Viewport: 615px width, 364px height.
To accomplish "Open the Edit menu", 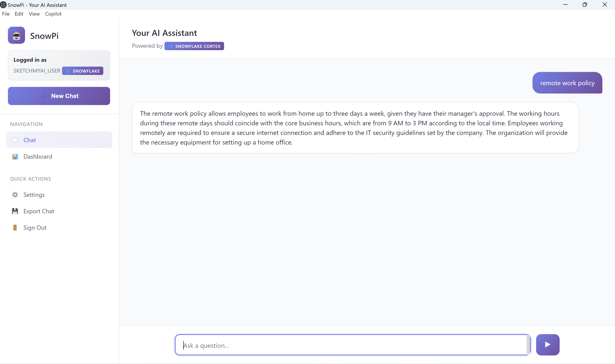I will coord(19,14).
